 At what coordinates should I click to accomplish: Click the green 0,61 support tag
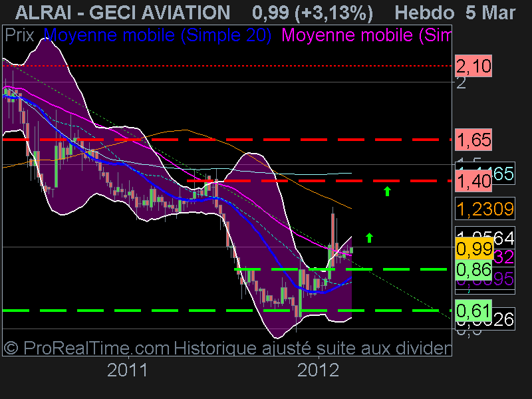473,311
